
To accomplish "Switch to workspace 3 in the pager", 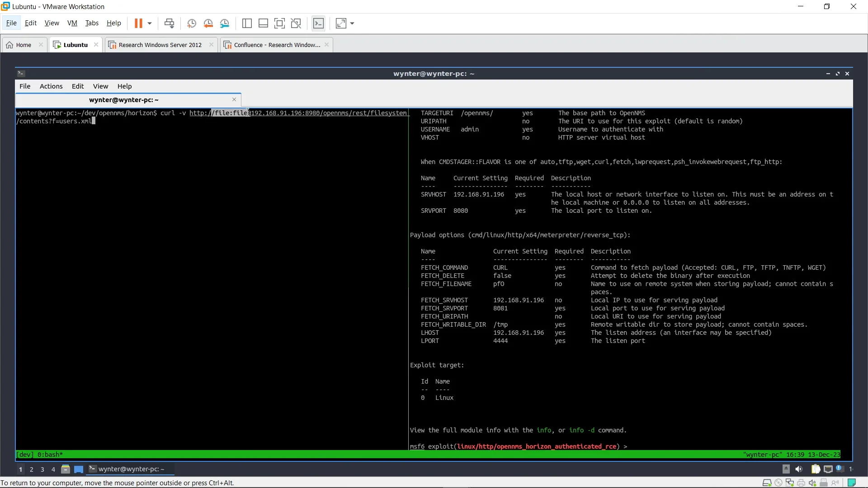I will point(42,469).
